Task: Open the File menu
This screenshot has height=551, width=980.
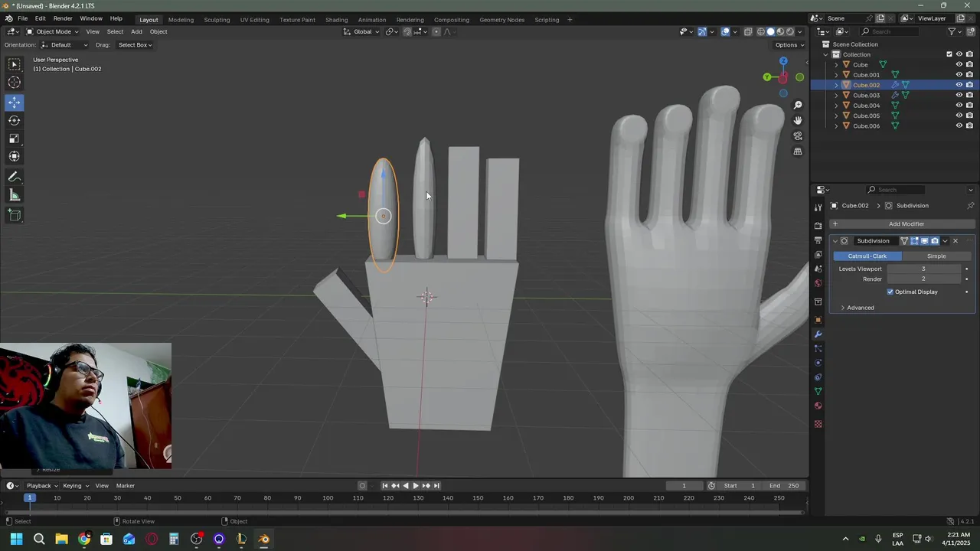Action: [22, 18]
